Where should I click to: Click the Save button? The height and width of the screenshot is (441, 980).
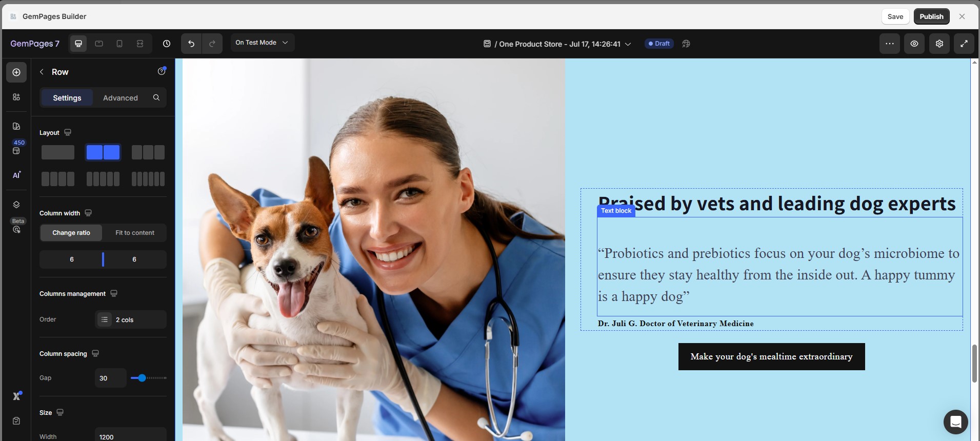click(895, 16)
